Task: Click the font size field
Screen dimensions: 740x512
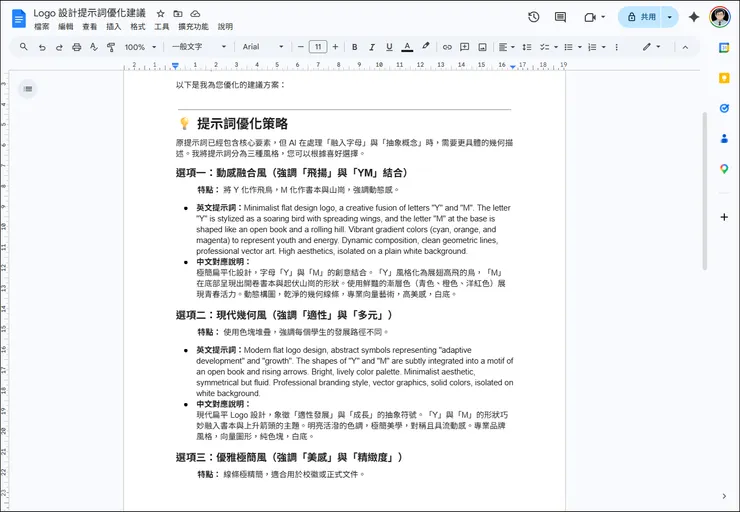Action: point(318,47)
